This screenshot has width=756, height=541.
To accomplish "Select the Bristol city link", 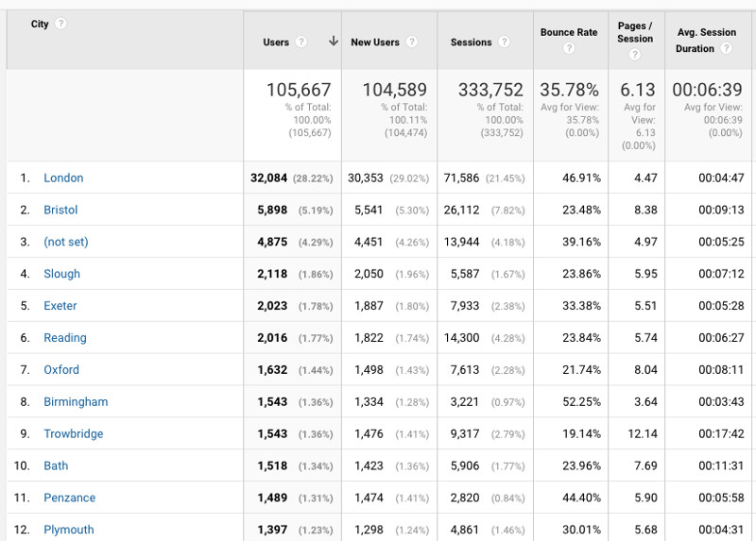I will click(60, 210).
